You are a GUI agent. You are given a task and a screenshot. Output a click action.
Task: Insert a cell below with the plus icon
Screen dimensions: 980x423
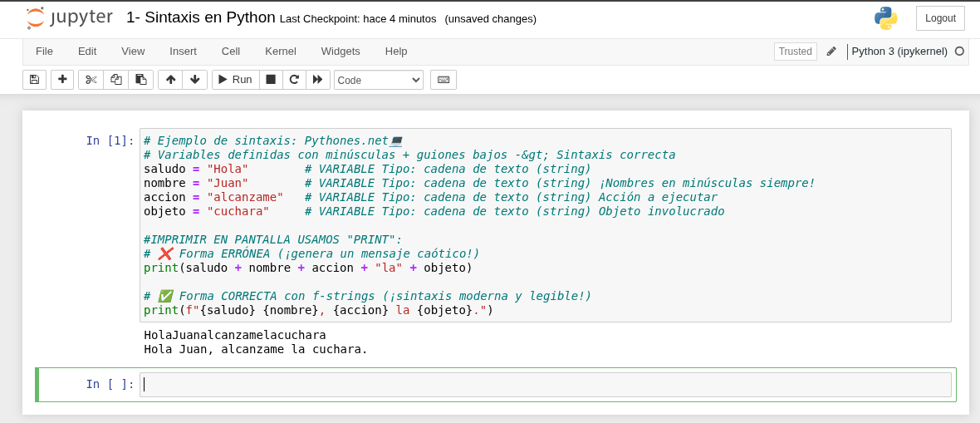[x=62, y=80]
